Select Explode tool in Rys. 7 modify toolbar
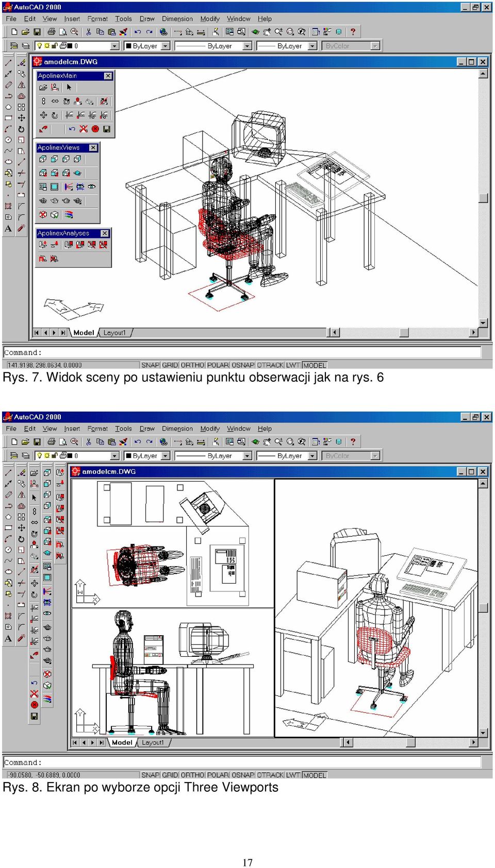 pyautogui.click(x=21, y=228)
